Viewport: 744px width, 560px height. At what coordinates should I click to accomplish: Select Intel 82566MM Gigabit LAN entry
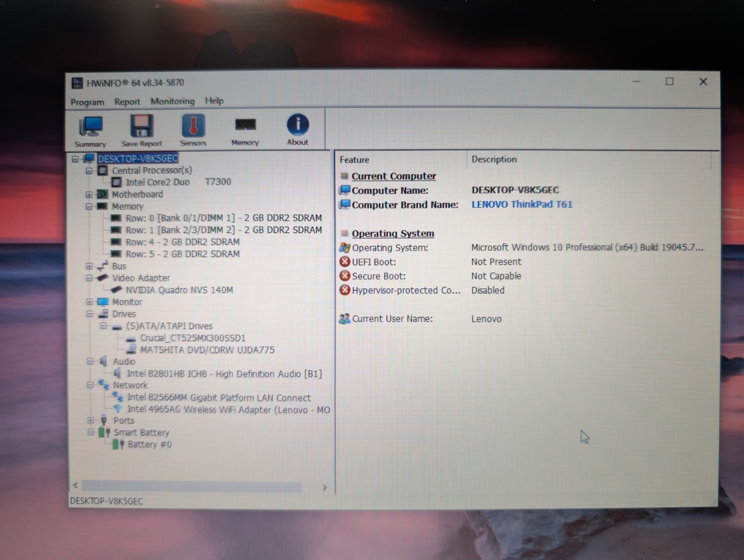click(219, 398)
